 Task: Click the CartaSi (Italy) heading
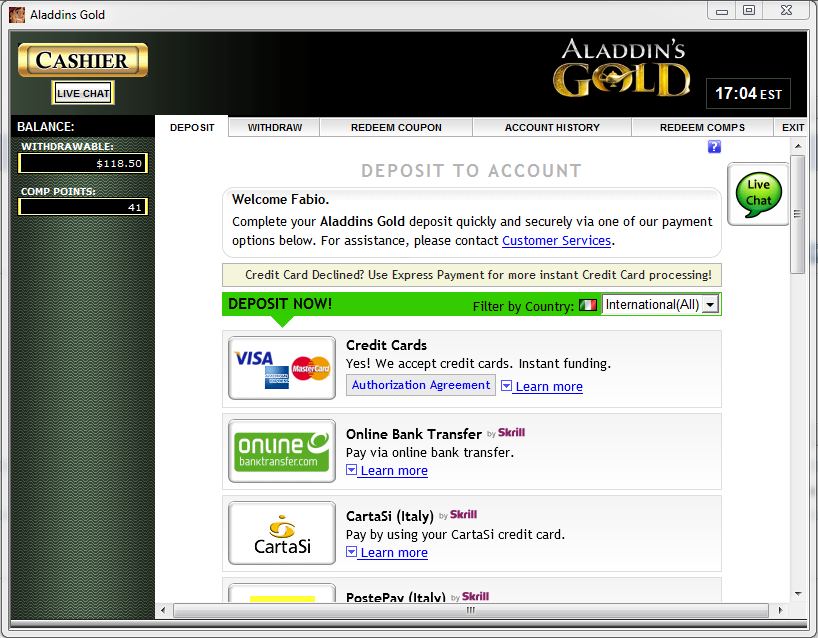[x=390, y=516]
